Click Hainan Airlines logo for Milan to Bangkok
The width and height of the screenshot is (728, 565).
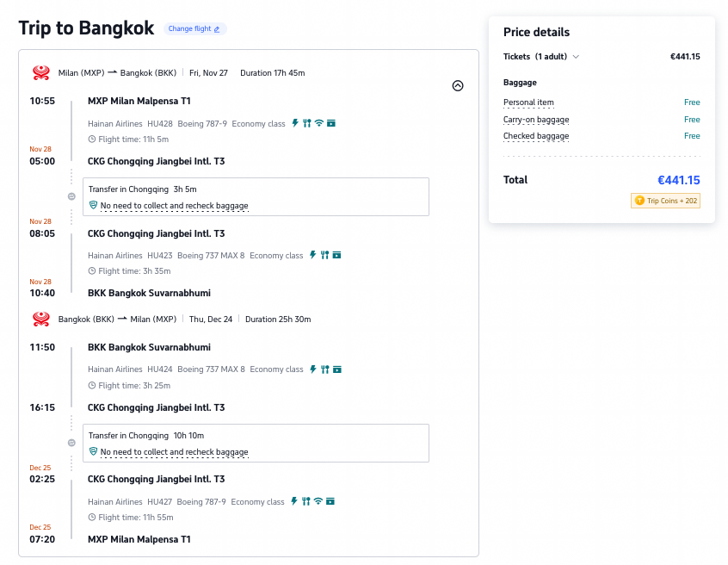click(x=40, y=73)
